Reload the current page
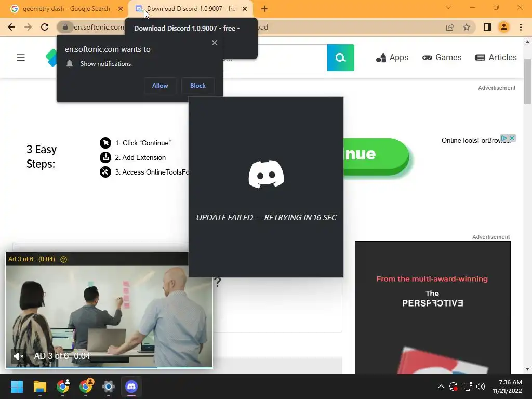Image resolution: width=532 pixels, height=399 pixels. [45, 27]
